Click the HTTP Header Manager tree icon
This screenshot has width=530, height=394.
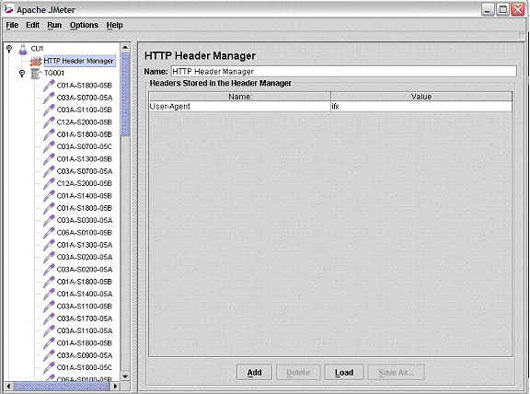pyautogui.click(x=35, y=61)
